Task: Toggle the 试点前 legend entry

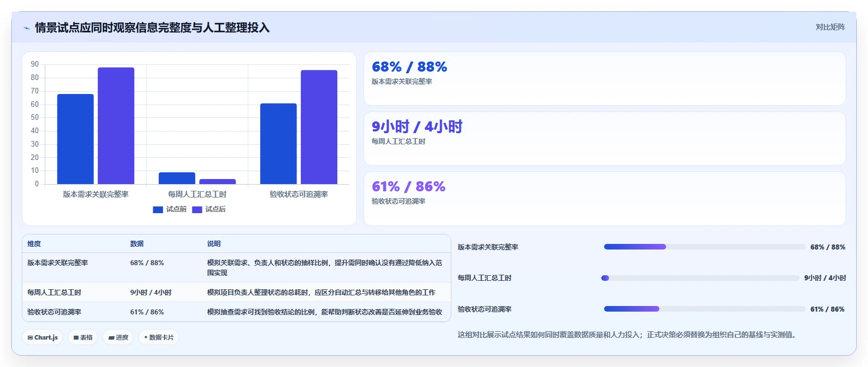Action: pos(169,209)
